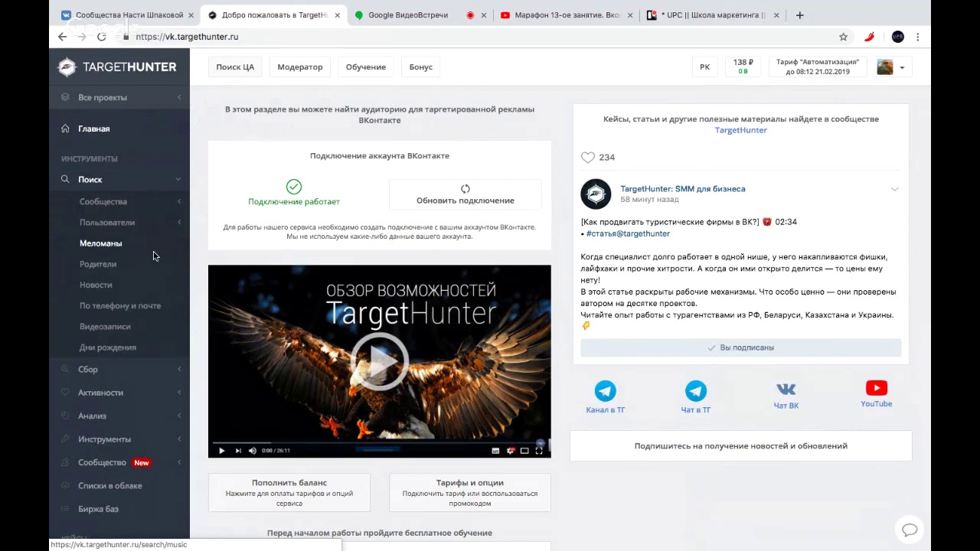Image resolution: width=980 pixels, height=551 pixels.
Task: Click the browser address bar
Action: point(475,37)
